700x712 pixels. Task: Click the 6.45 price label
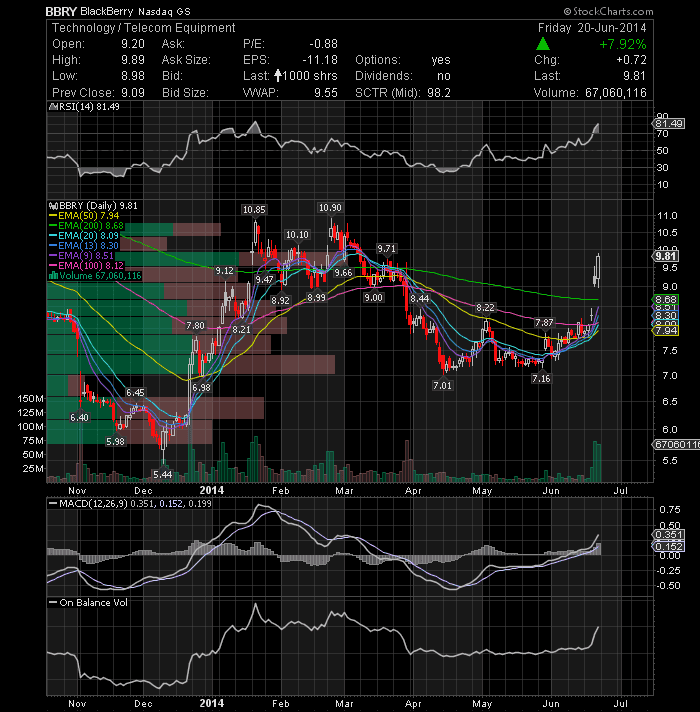tap(135, 392)
